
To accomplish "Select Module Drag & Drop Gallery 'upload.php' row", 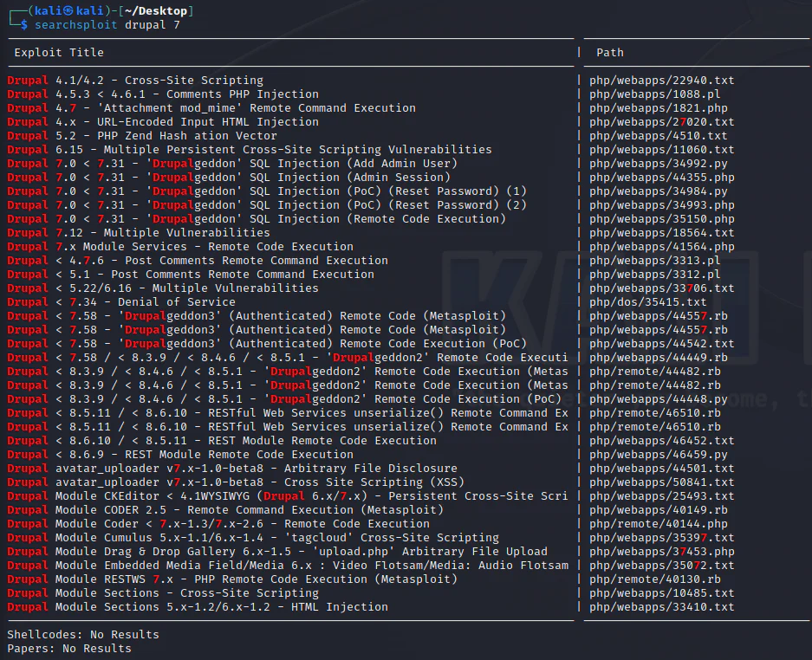I will [x=277, y=552].
